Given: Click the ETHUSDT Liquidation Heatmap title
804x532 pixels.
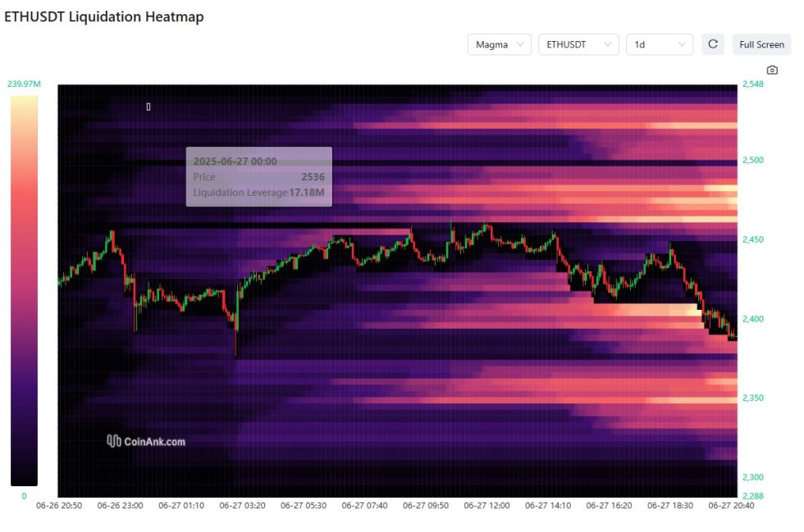Looking at the screenshot, I should [x=104, y=16].
